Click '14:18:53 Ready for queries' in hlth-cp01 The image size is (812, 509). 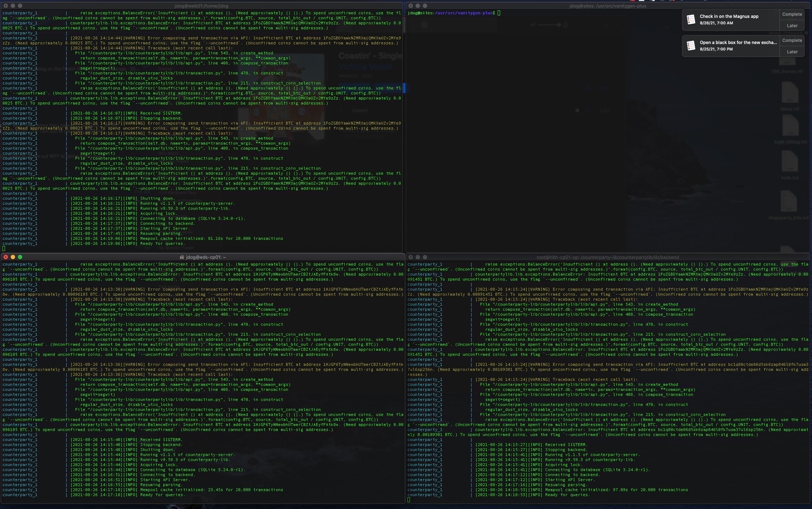[533, 495]
